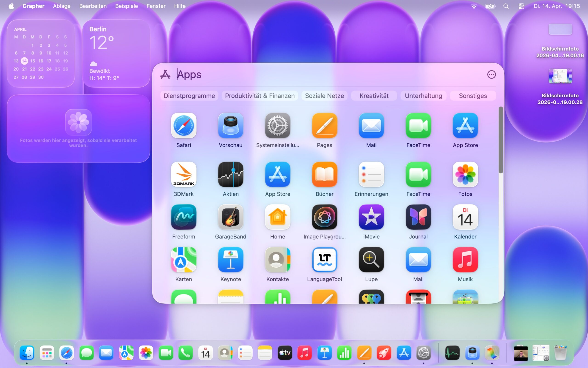Launch Image Playground app

tap(324, 217)
